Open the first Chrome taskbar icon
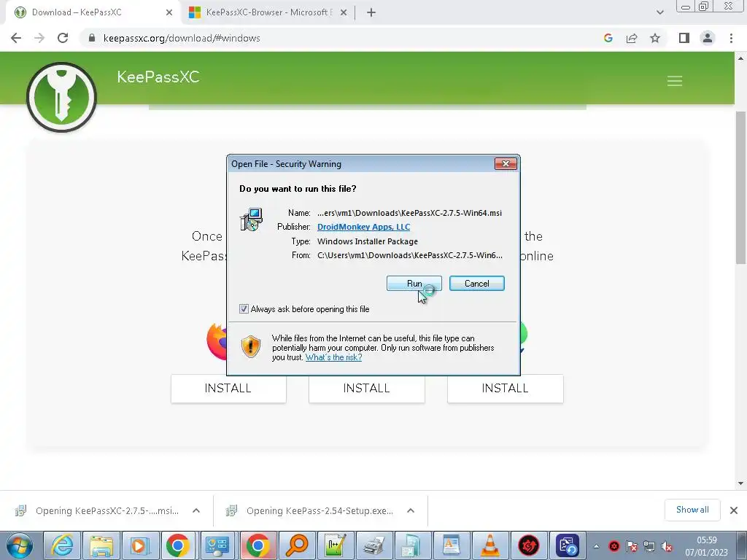 click(x=178, y=545)
